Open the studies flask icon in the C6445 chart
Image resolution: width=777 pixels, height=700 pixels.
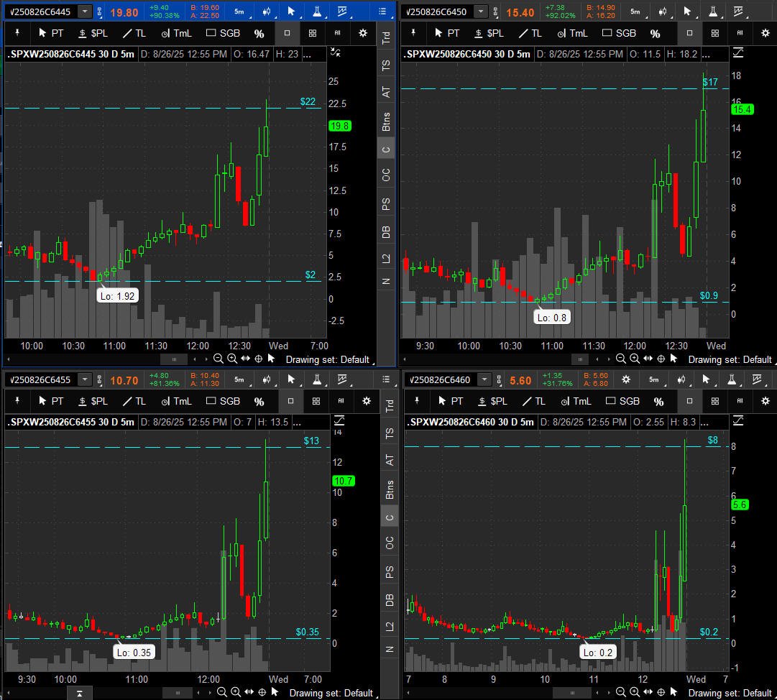pyautogui.click(x=315, y=11)
